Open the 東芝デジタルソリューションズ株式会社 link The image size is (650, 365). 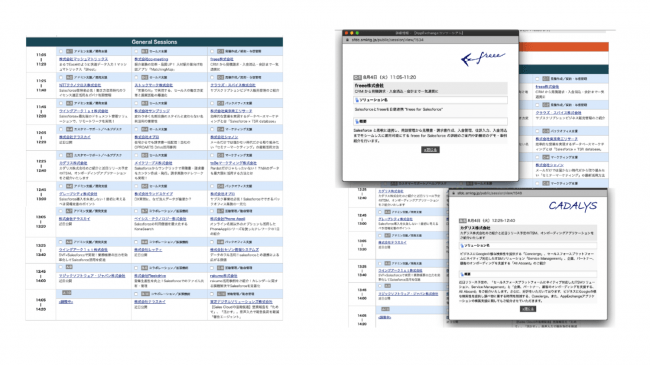tap(241, 302)
